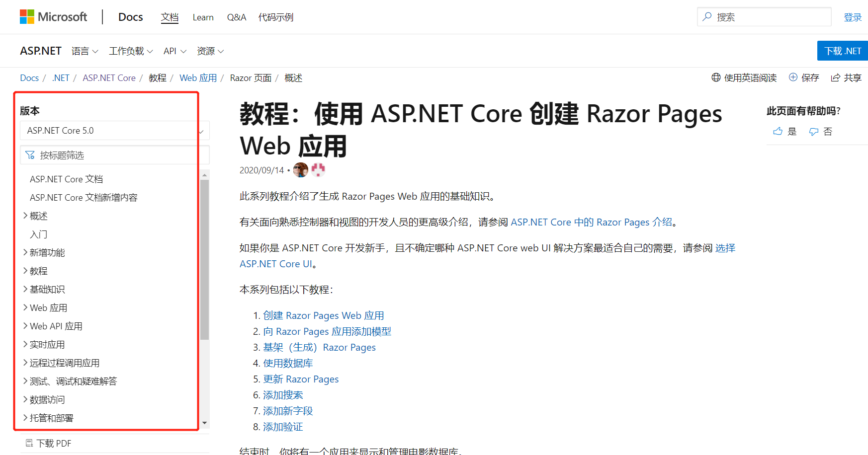Open the ASP.NET Core 5.0 version dropdown
The height and width of the screenshot is (455, 868).
[114, 131]
